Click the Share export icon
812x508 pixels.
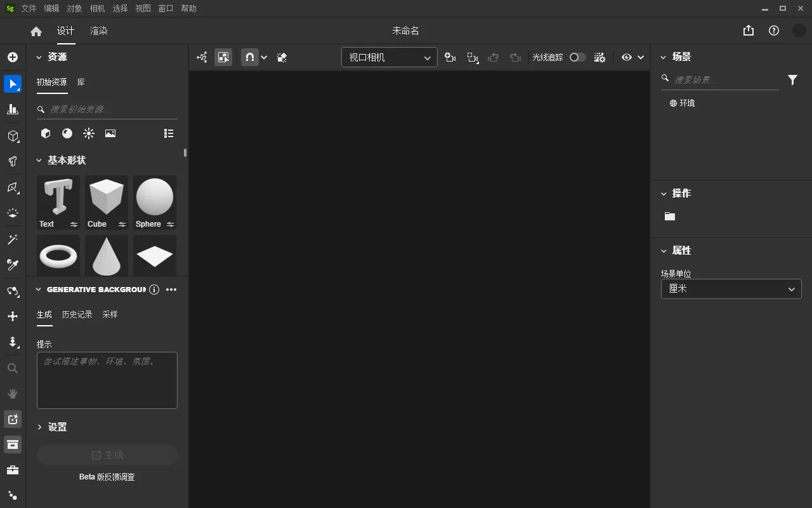(x=749, y=30)
